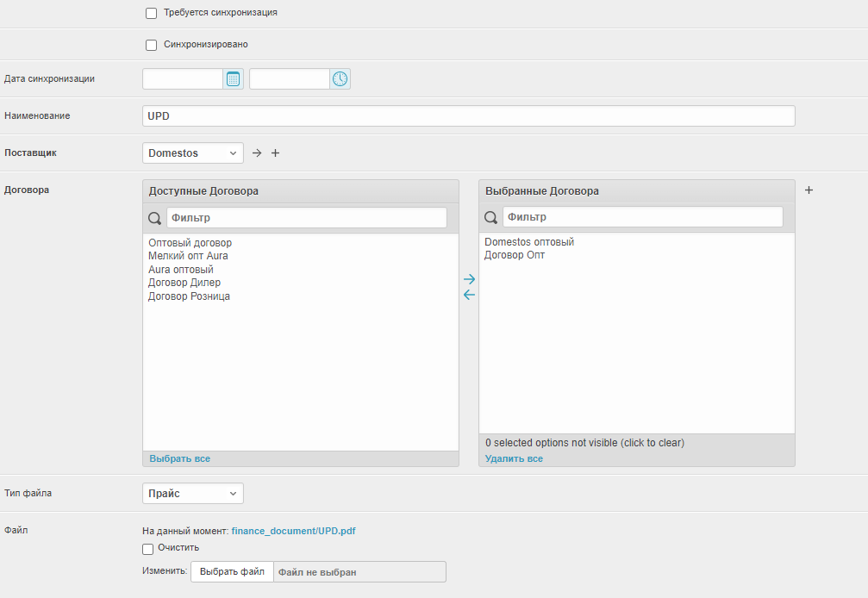Open the clock time picker icon
868x598 pixels.
[340, 79]
